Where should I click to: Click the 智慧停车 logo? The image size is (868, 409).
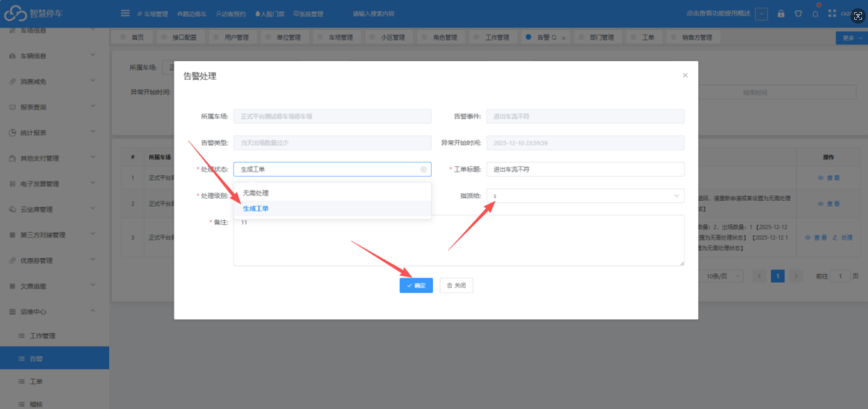[34, 13]
